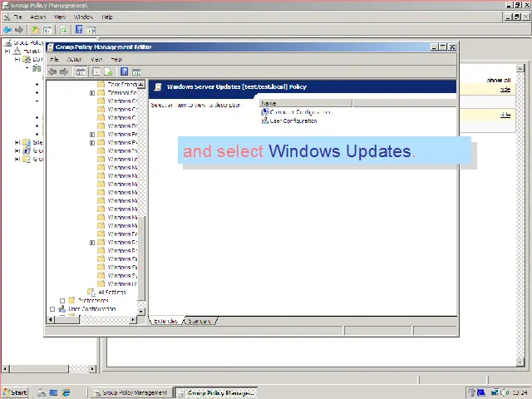Viewport: 532px width, 399px height.
Task: Expand Preferences node in Editor tree
Action: pos(62,301)
